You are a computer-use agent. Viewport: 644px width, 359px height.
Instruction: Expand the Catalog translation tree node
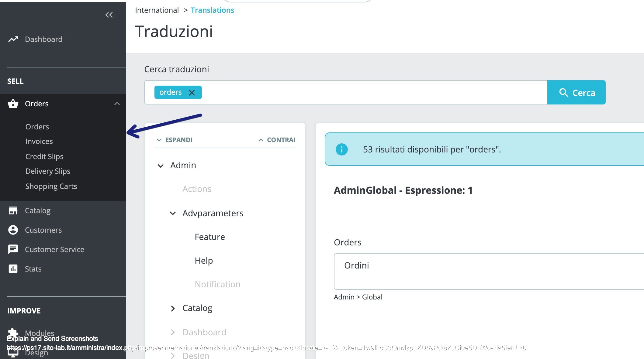(x=173, y=308)
